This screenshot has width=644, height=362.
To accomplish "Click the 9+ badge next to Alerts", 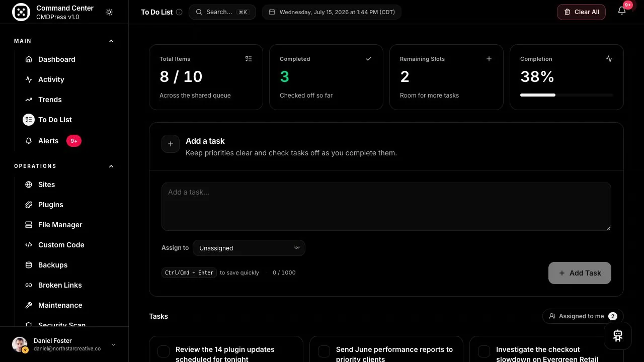I will [74, 141].
